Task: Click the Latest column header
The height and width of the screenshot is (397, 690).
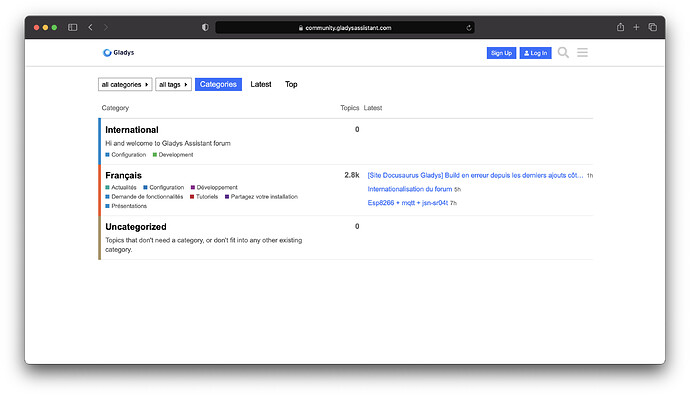Action: coord(373,108)
